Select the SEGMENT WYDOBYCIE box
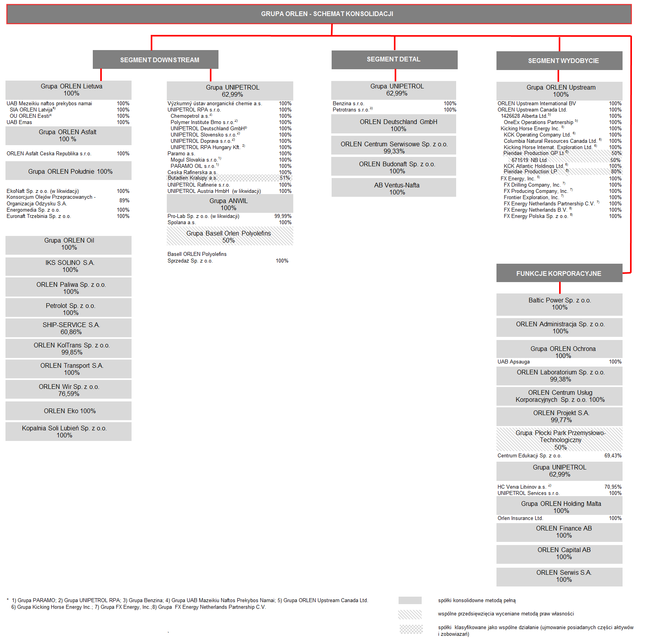 click(559, 61)
